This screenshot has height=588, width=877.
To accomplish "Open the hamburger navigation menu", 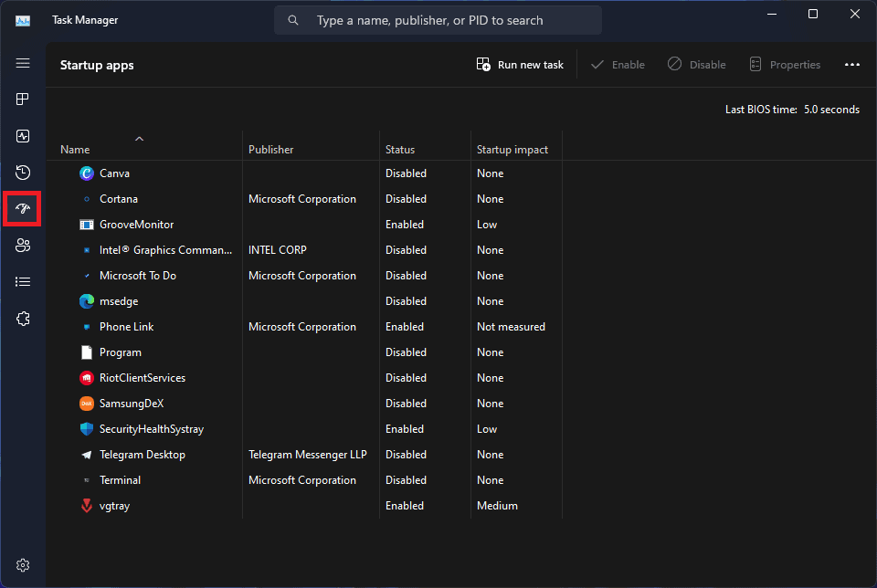I will [x=23, y=63].
